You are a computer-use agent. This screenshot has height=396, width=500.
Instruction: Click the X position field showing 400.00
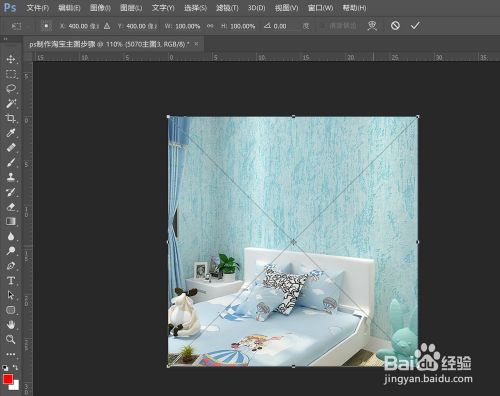[x=83, y=26]
